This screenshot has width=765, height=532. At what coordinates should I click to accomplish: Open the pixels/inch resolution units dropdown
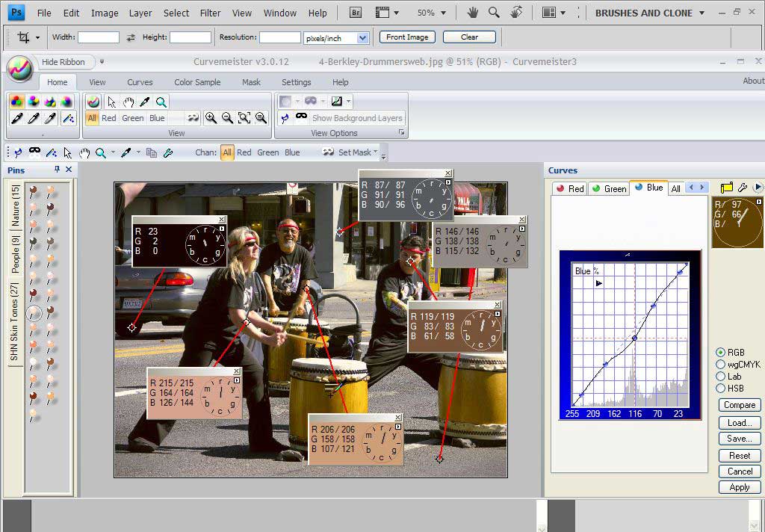tap(362, 38)
